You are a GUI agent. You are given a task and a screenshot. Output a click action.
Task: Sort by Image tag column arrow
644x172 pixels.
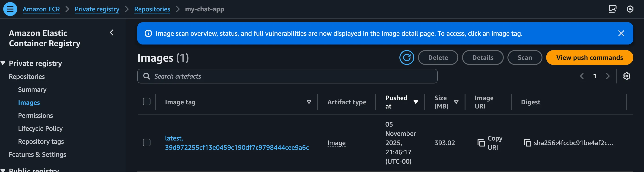click(x=309, y=102)
